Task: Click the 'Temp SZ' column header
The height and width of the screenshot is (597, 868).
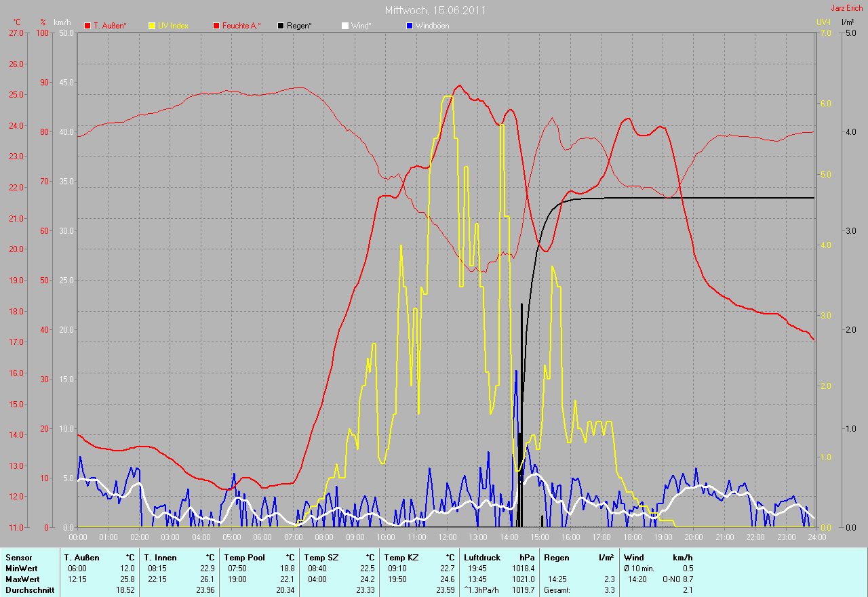Action: (x=321, y=558)
